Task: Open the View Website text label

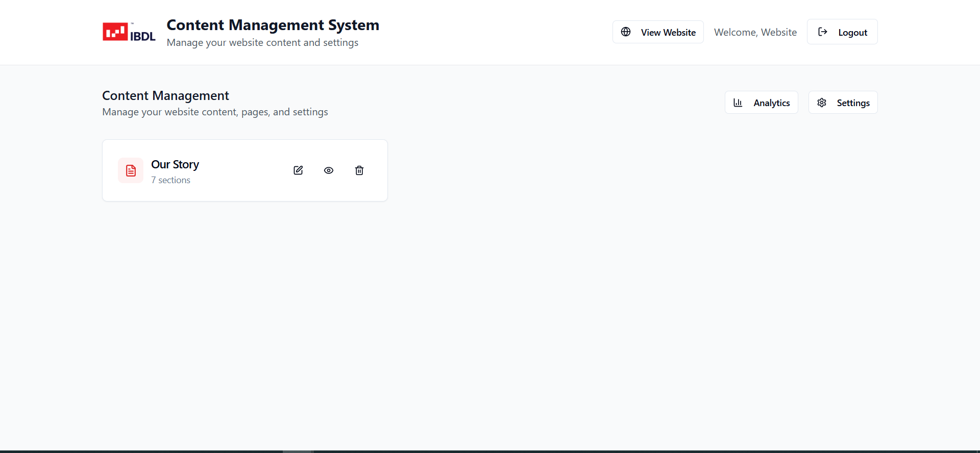Action: click(x=668, y=33)
